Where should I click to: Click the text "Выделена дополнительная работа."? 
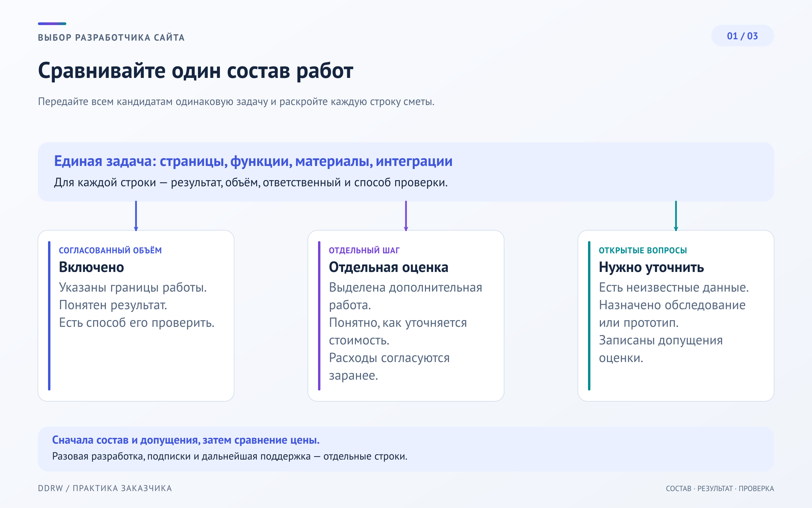pos(405,296)
